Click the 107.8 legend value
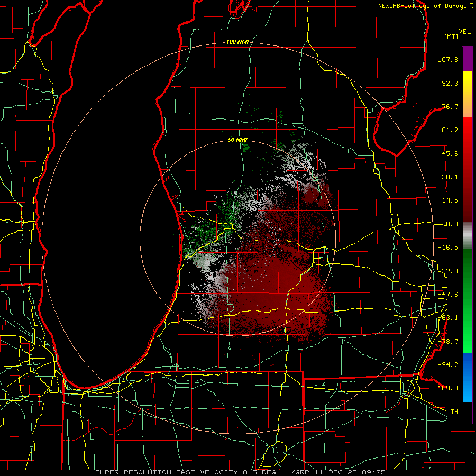The height and width of the screenshot is (476, 476). point(448,59)
